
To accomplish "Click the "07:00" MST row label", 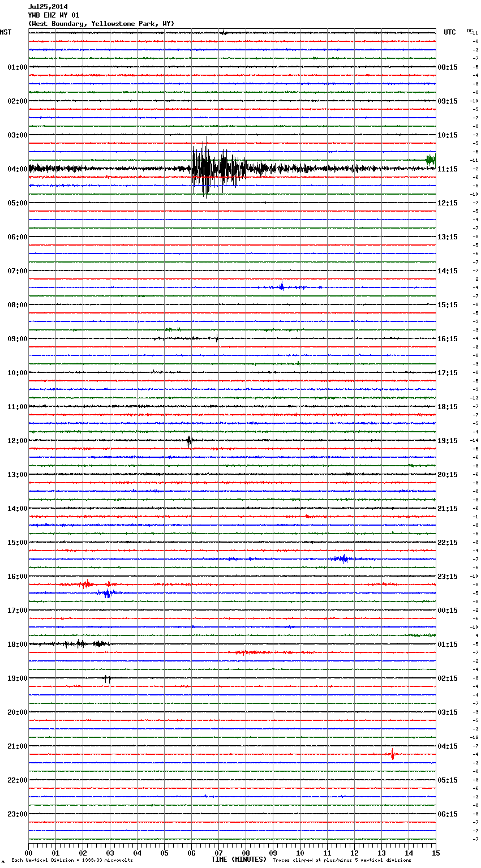I will (18, 271).
